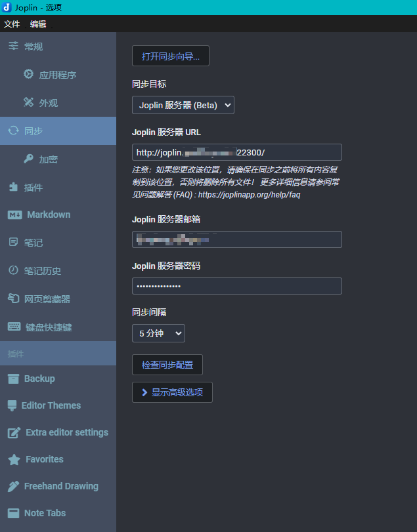
Task: Click the General sliders icon beside 常规
Action: coord(13,46)
